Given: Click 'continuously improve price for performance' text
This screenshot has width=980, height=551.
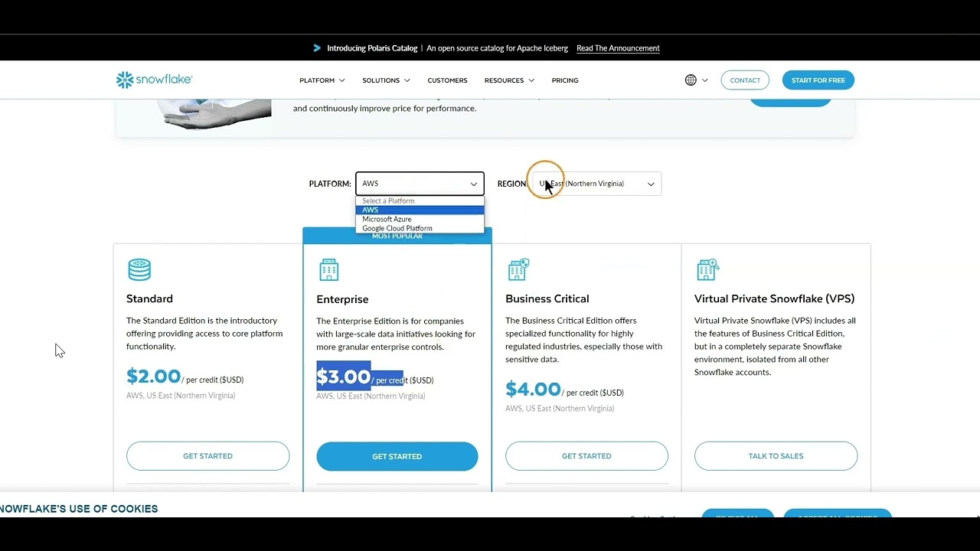Looking at the screenshot, I should tap(392, 109).
